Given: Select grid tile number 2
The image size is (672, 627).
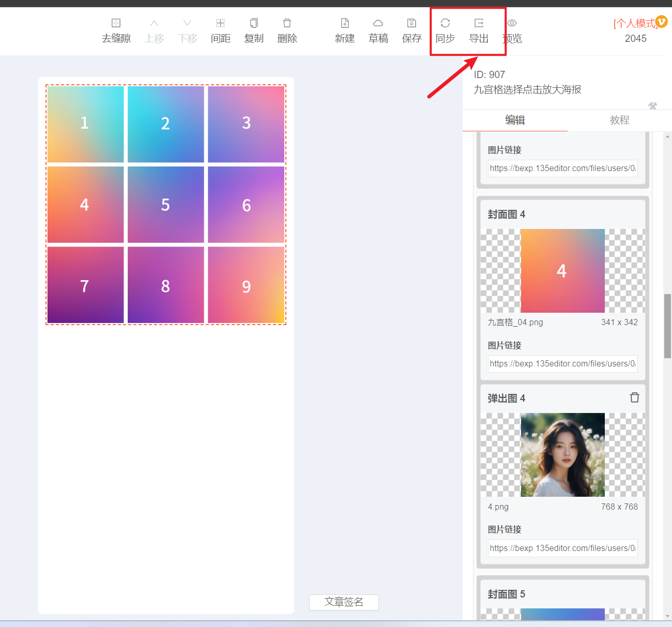Looking at the screenshot, I should (166, 124).
